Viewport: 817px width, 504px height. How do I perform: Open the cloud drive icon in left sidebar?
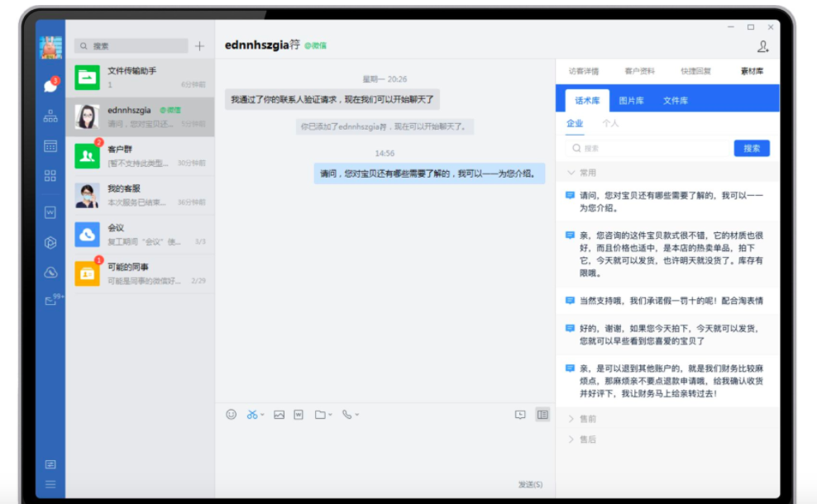pos(50,273)
